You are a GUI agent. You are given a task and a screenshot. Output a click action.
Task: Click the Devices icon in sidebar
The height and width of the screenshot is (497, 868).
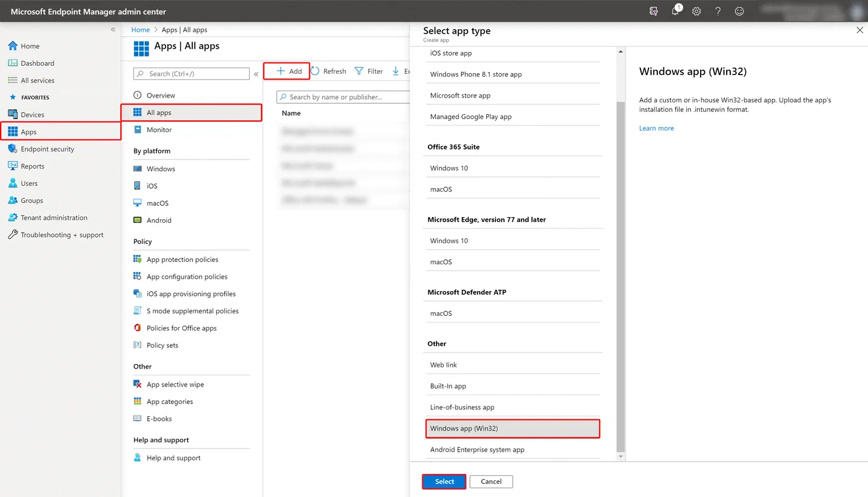click(x=12, y=115)
